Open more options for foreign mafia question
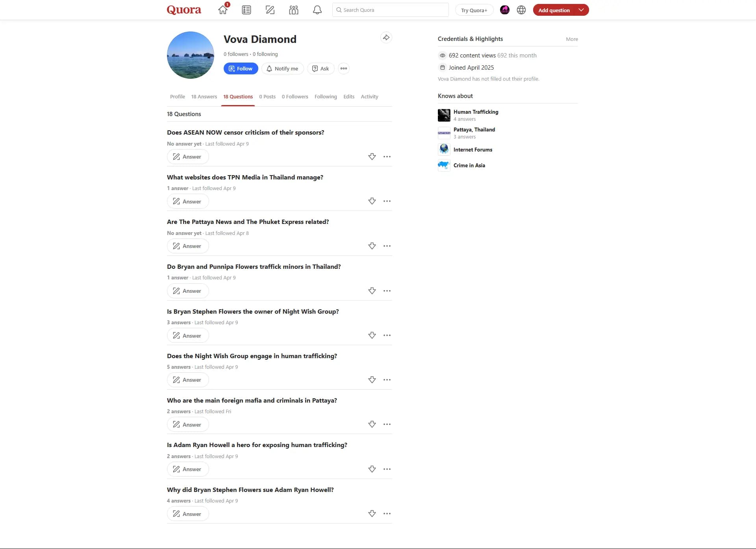Screen dimensions: 756x549 point(387,424)
